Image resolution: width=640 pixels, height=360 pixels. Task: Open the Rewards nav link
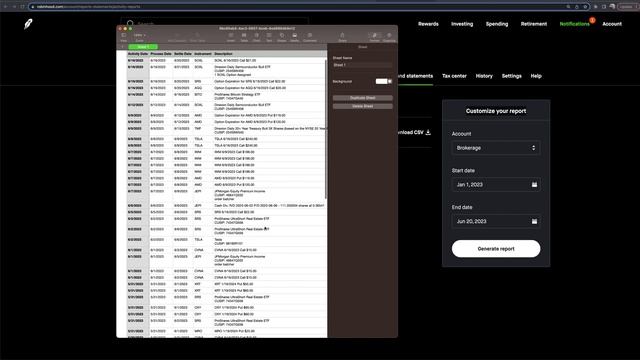[x=428, y=24]
